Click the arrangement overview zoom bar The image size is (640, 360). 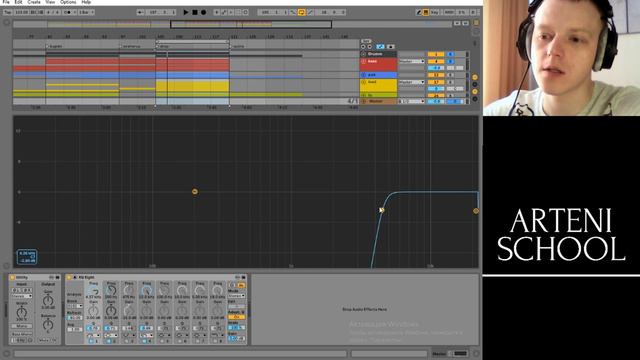(251, 24)
